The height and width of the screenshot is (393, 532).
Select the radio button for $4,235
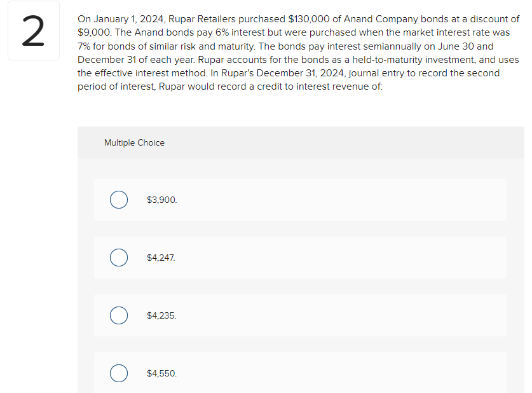pos(119,315)
